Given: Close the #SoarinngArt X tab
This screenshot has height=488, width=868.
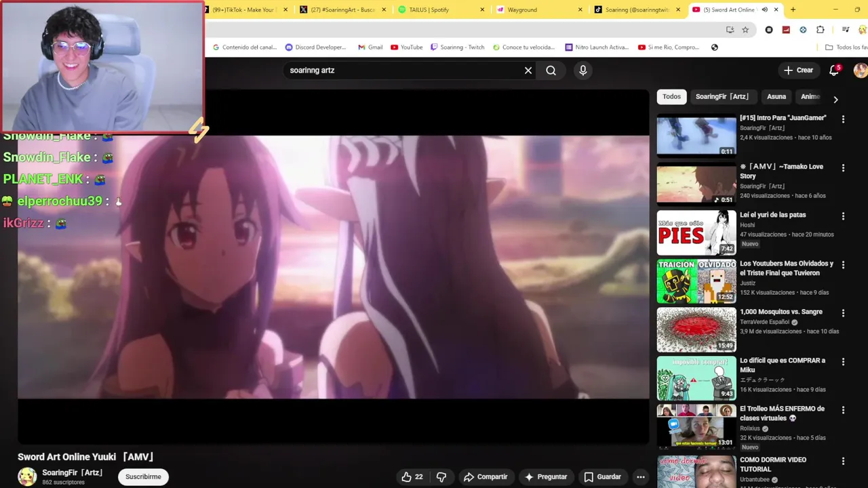Looking at the screenshot, I should 384,9.
